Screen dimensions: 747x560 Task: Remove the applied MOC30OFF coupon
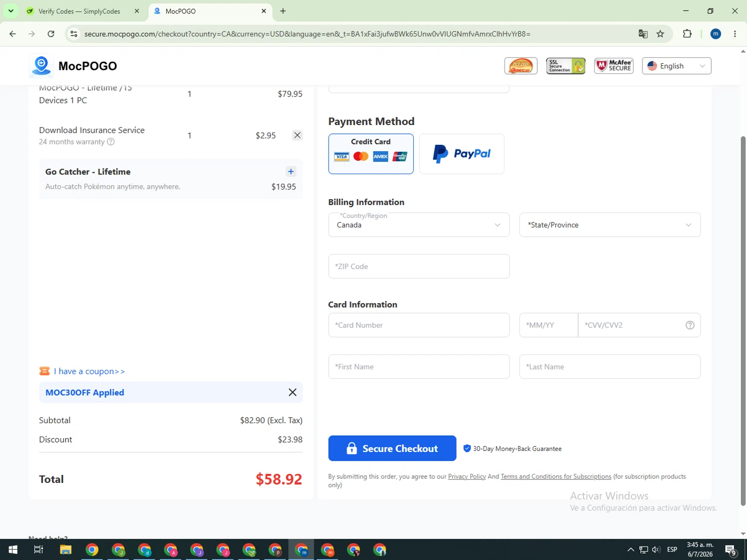point(292,392)
